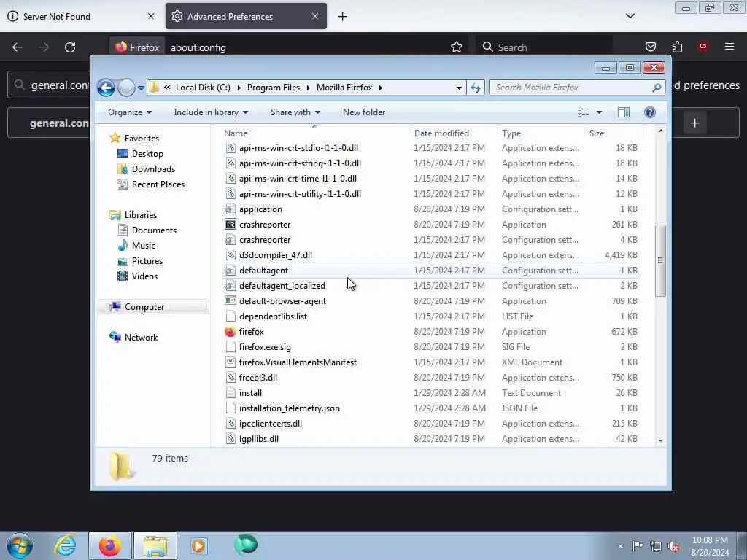The height and width of the screenshot is (560, 747).
Task: Click Program Files in address breadcrumb
Action: pos(274,87)
